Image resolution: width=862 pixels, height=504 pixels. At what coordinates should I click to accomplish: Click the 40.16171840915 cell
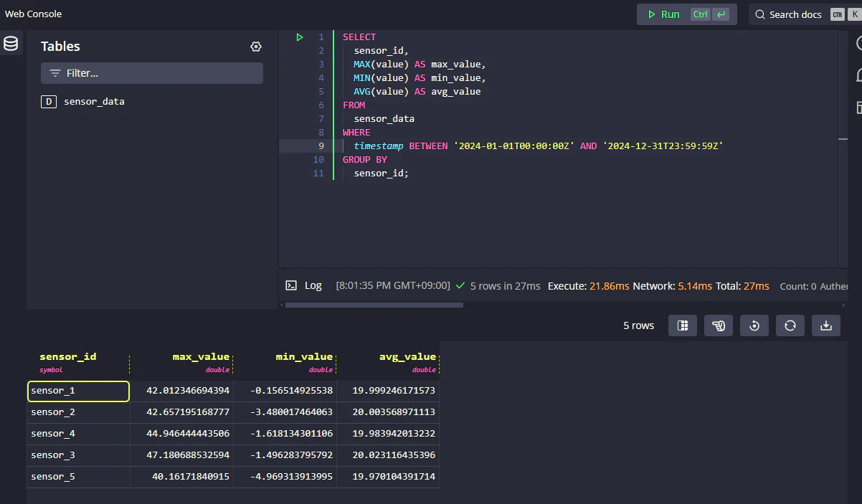point(182,477)
